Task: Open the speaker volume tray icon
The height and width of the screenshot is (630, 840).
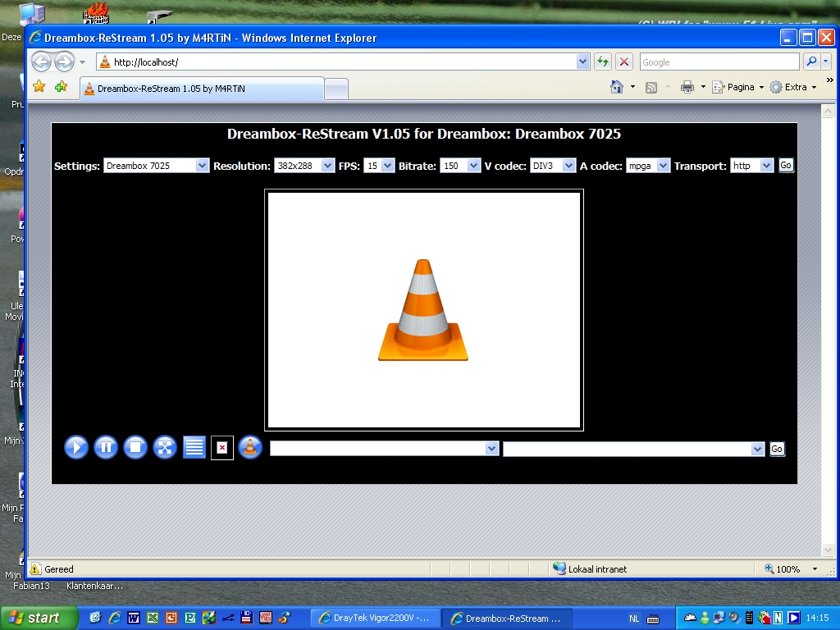Action: [734, 618]
